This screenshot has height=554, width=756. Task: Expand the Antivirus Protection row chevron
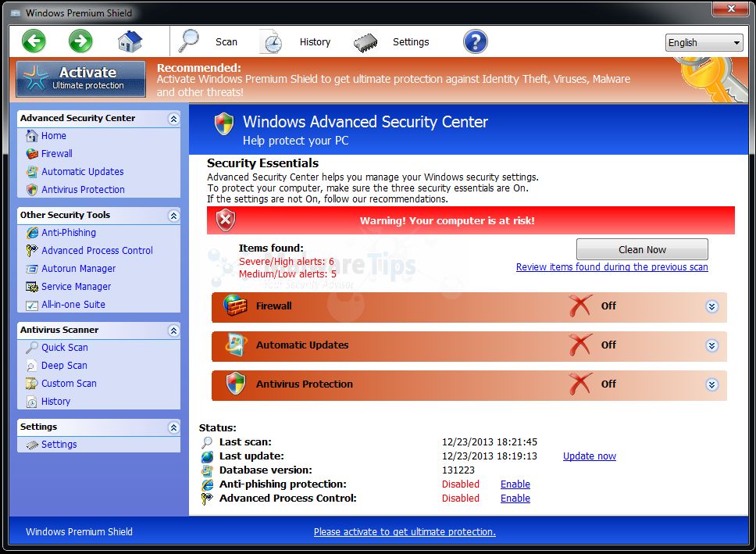711,384
